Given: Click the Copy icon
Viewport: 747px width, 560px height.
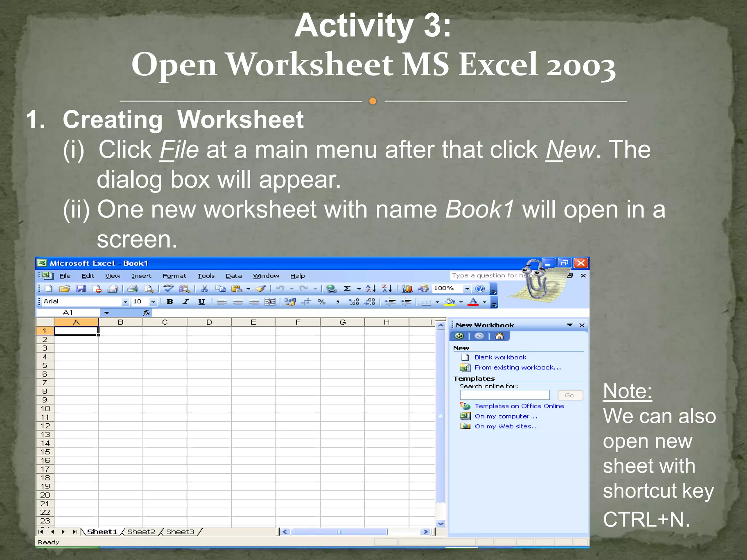Looking at the screenshot, I should coord(220,289).
